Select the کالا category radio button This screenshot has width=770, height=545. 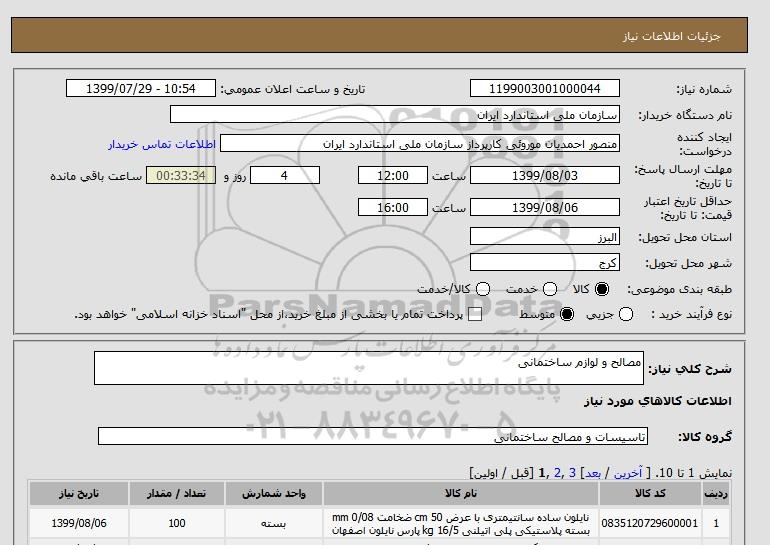602,289
